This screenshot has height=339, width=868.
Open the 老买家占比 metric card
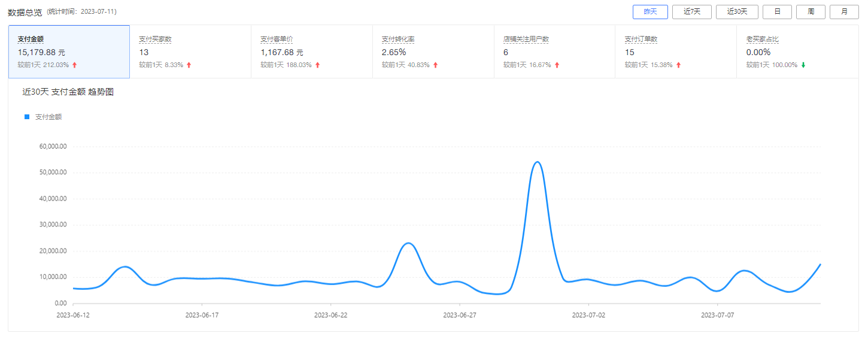pos(797,52)
